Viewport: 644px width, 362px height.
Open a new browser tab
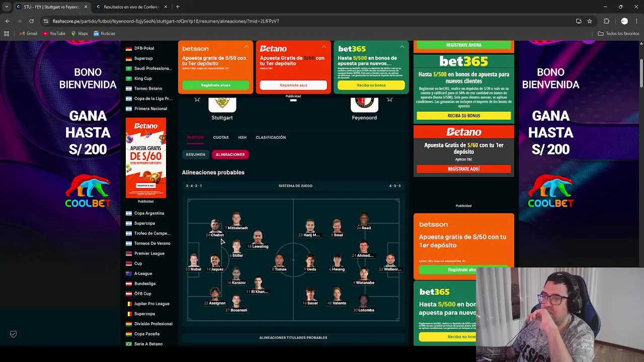click(178, 7)
